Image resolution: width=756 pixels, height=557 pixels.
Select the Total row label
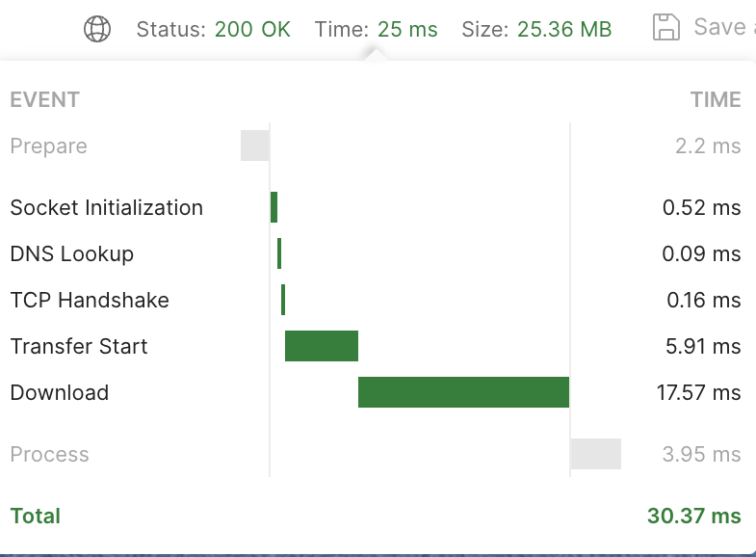coord(36,516)
